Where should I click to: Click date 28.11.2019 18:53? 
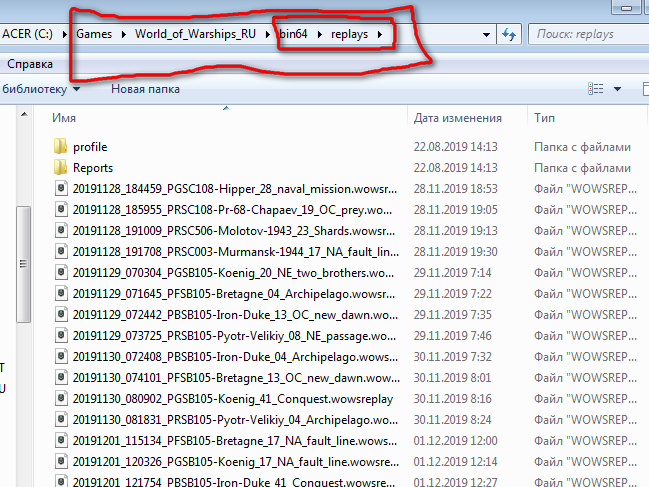455,189
